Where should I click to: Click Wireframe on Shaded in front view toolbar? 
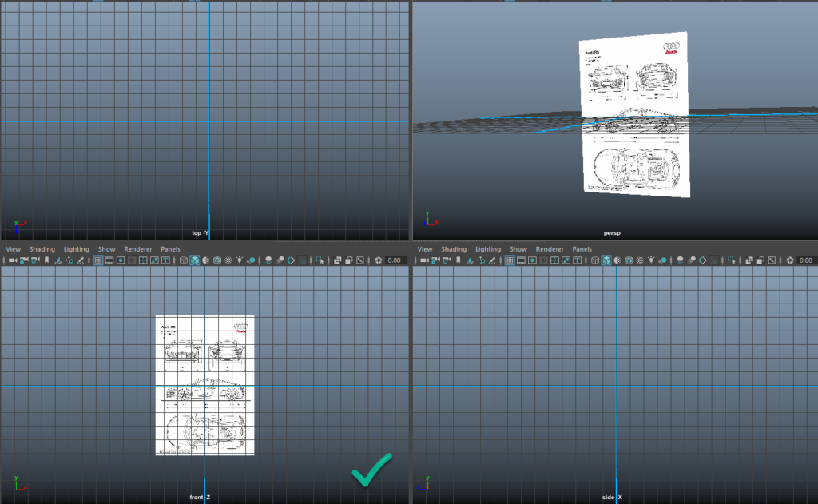coord(217,260)
